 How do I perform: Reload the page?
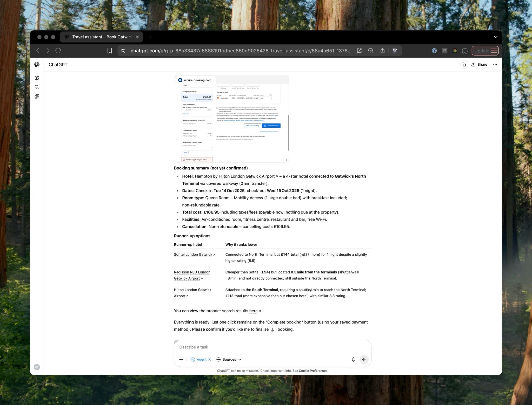pyautogui.click(x=58, y=51)
